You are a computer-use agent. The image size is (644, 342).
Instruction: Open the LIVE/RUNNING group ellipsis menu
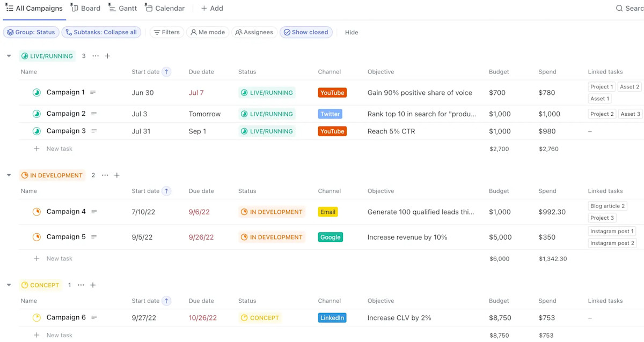(95, 55)
